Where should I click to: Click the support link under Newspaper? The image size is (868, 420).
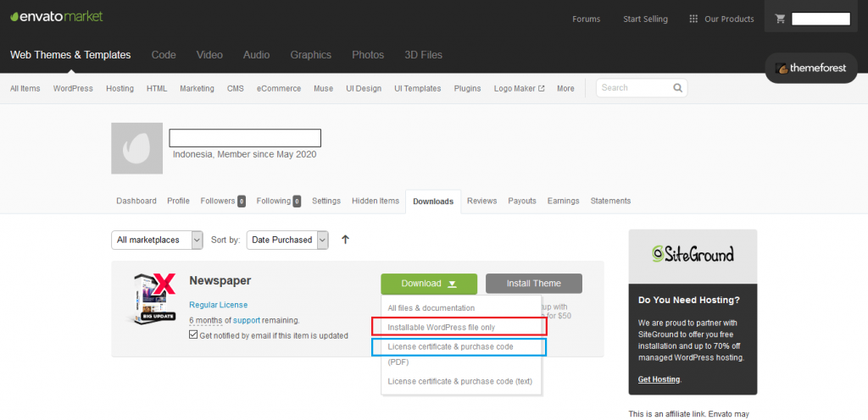[x=247, y=320]
